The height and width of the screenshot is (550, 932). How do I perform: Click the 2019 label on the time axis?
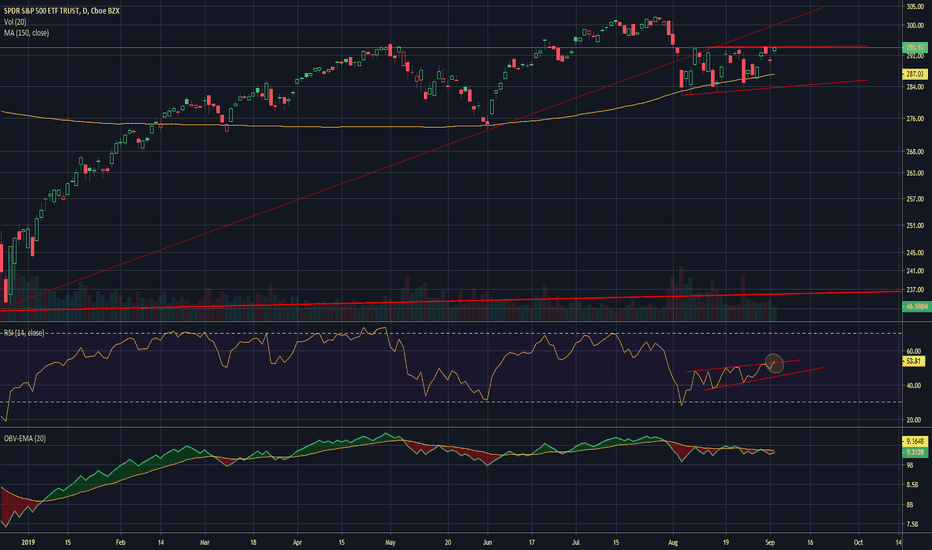pos(29,542)
